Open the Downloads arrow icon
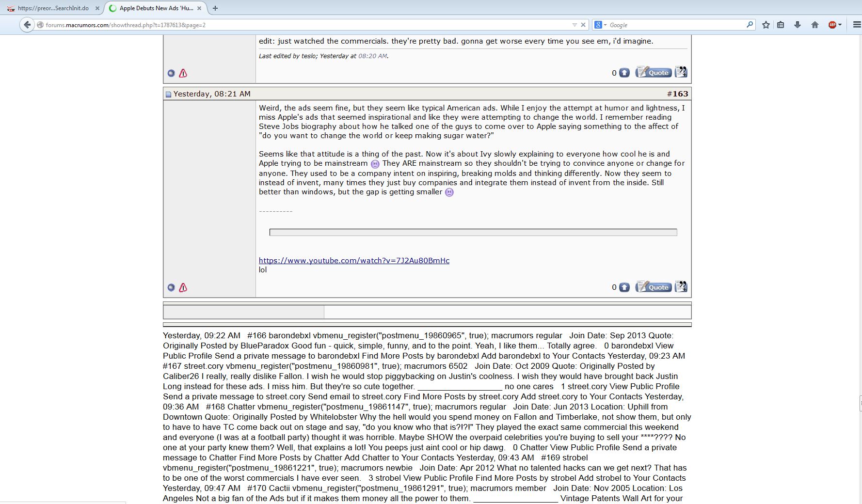862x504 pixels. (798, 25)
